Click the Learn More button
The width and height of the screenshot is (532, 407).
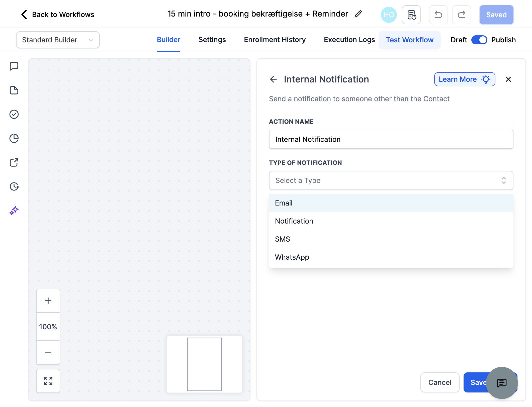[465, 79]
